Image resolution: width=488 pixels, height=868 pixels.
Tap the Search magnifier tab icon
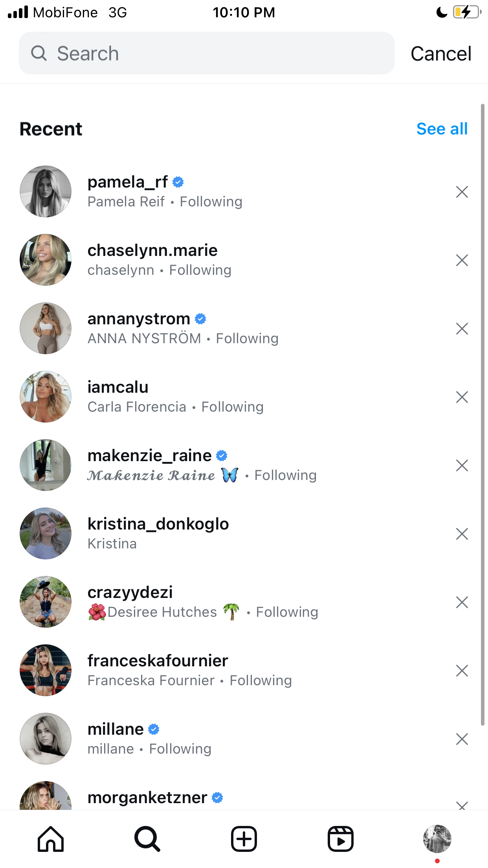(147, 839)
